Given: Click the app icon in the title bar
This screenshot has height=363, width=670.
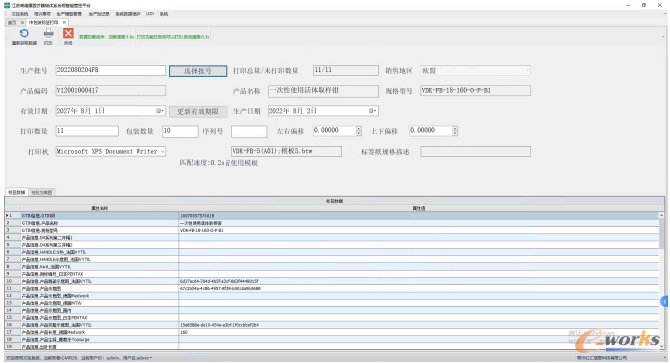Looking at the screenshot, I should click(x=7, y=5).
